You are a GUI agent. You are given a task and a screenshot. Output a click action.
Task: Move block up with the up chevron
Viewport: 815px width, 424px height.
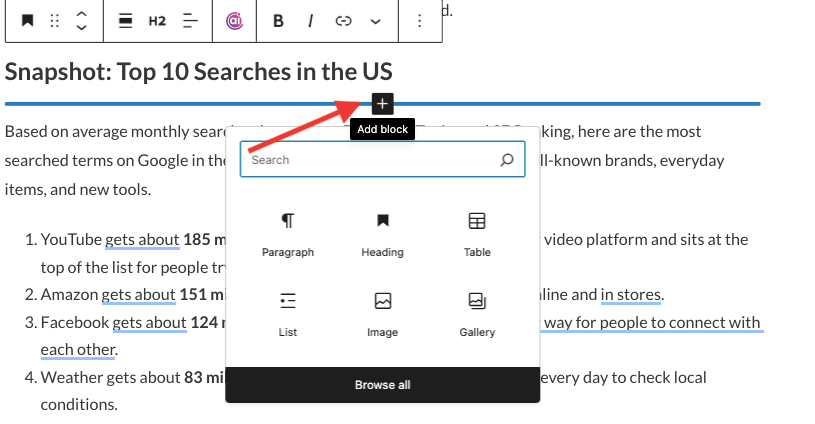tap(82, 15)
